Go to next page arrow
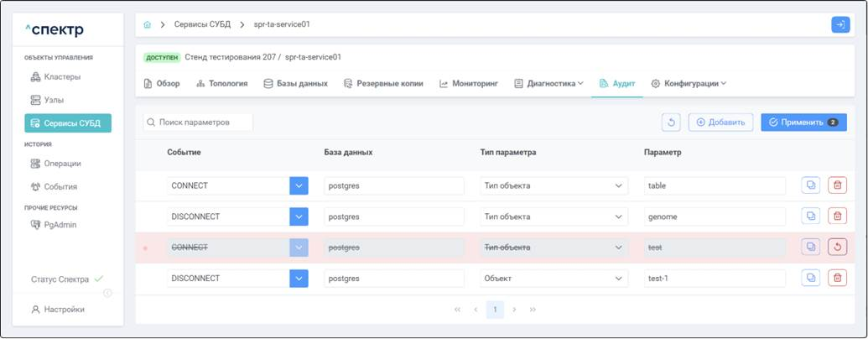868x339 pixels. point(514,310)
